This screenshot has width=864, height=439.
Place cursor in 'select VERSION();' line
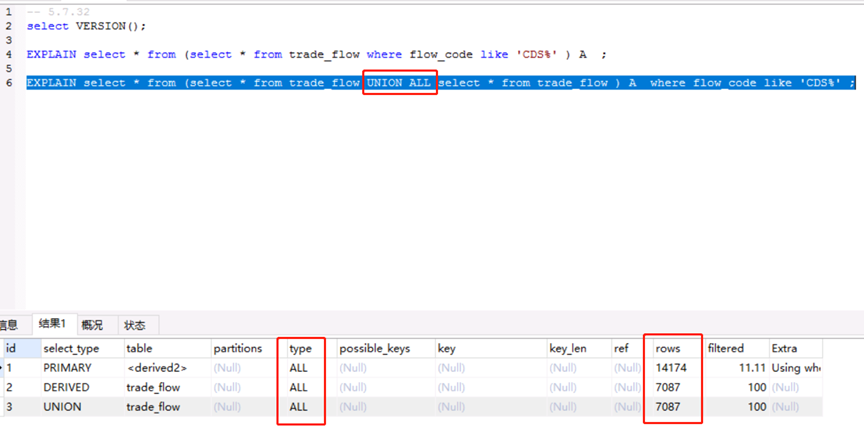87,26
